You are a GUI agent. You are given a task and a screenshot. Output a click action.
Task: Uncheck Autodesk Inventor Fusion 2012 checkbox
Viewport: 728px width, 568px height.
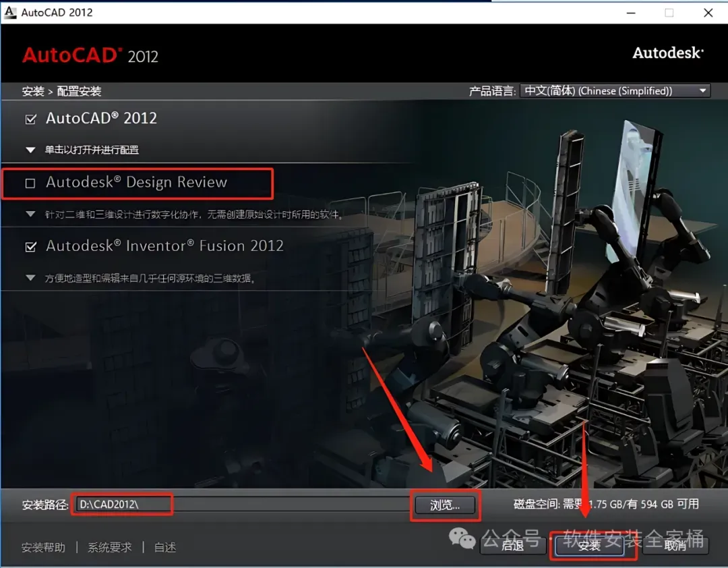click(x=30, y=246)
